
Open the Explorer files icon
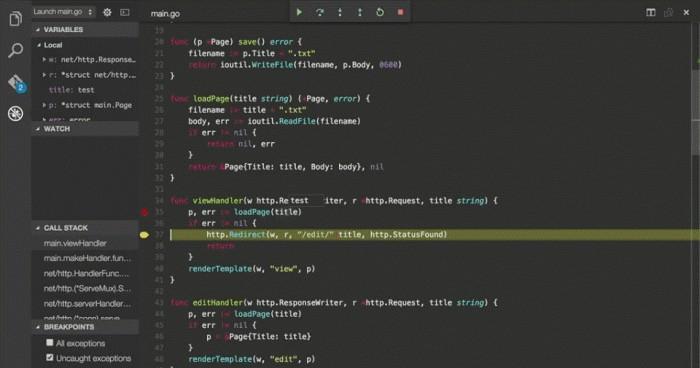pos(16,19)
